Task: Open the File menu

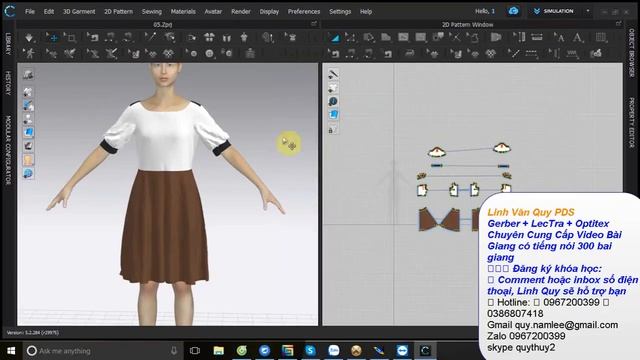Action: pos(30,11)
